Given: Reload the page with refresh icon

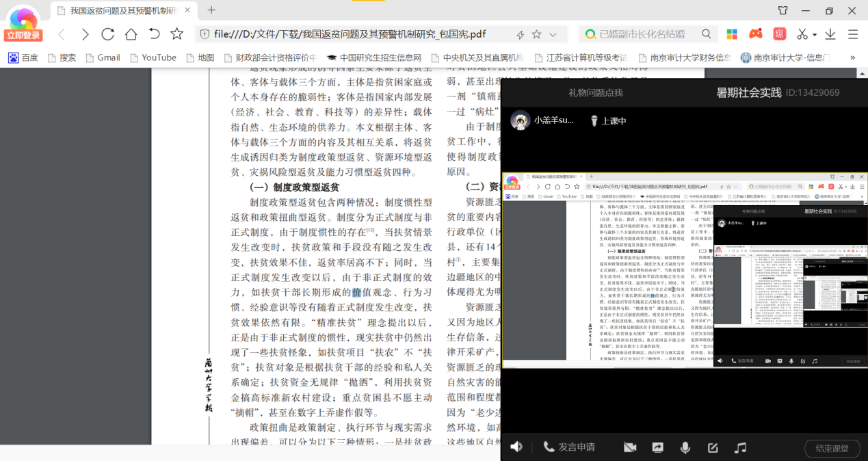Looking at the screenshot, I should [107, 34].
